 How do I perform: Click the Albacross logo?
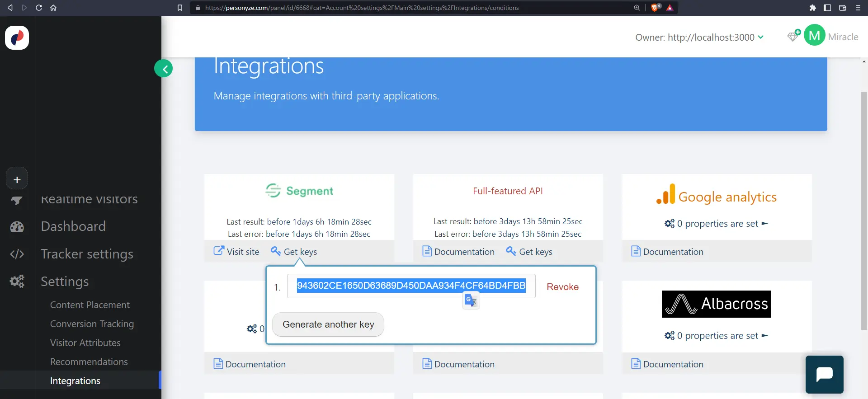716,304
